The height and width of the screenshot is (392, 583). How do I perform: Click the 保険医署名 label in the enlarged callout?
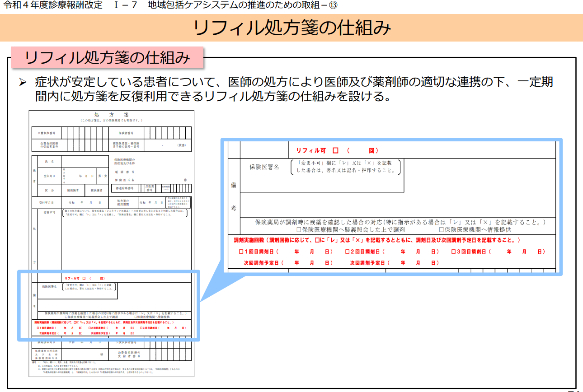point(264,167)
